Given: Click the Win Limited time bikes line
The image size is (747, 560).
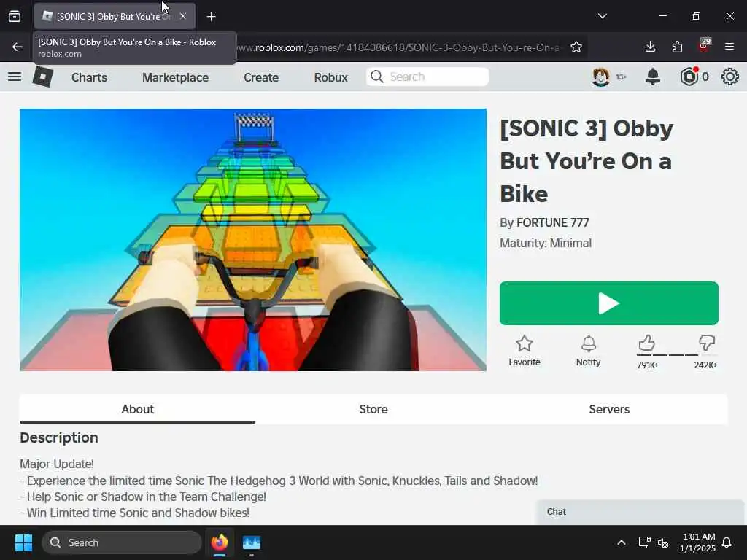Looking at the screenshot, I should tap(134, 513).
